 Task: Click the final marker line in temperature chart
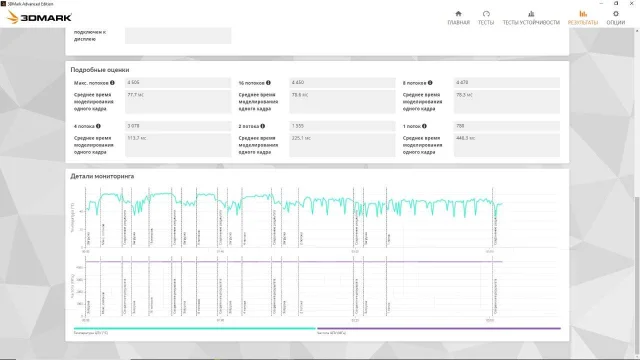point(492,217)
